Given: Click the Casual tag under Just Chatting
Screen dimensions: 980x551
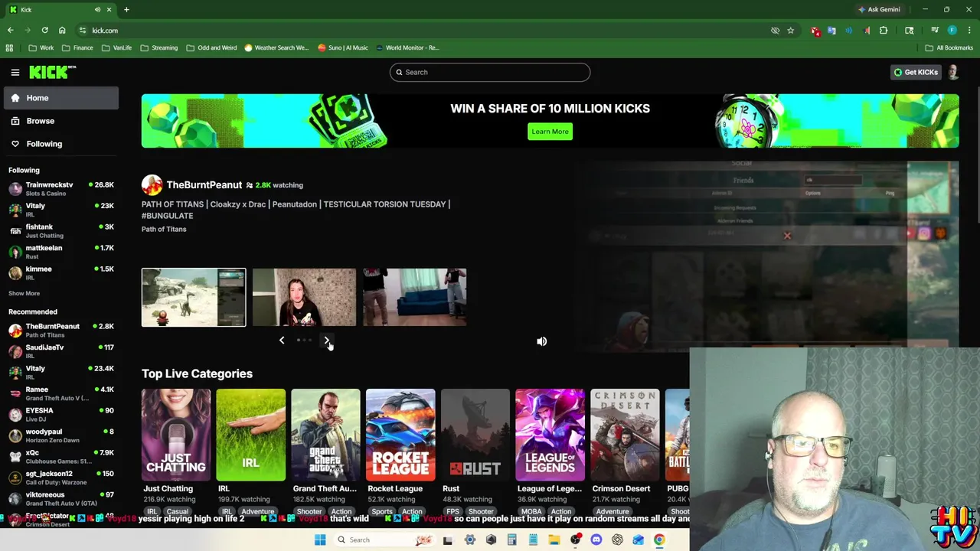Looking at the screenshot, I should (177, 511).
